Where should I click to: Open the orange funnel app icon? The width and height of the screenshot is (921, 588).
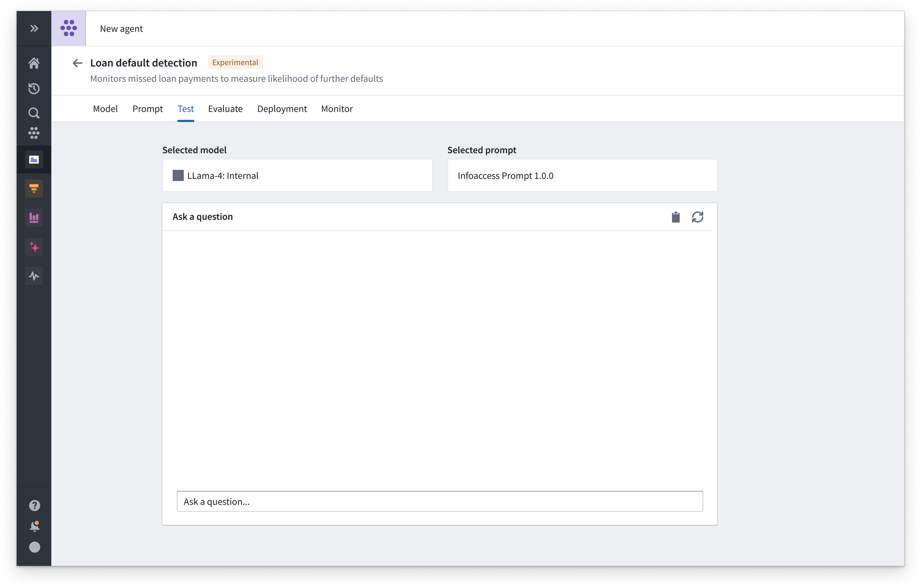[x=34, y=189]
